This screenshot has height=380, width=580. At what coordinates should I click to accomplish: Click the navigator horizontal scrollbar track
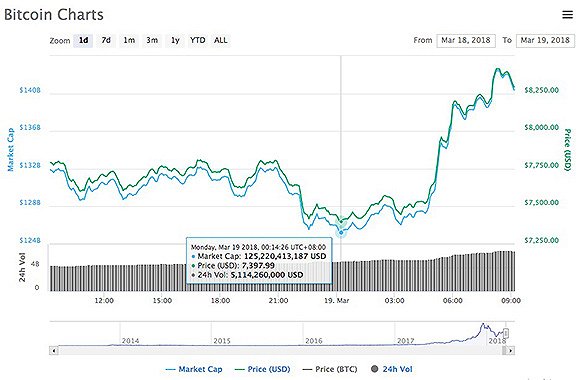tap(280, 350)
